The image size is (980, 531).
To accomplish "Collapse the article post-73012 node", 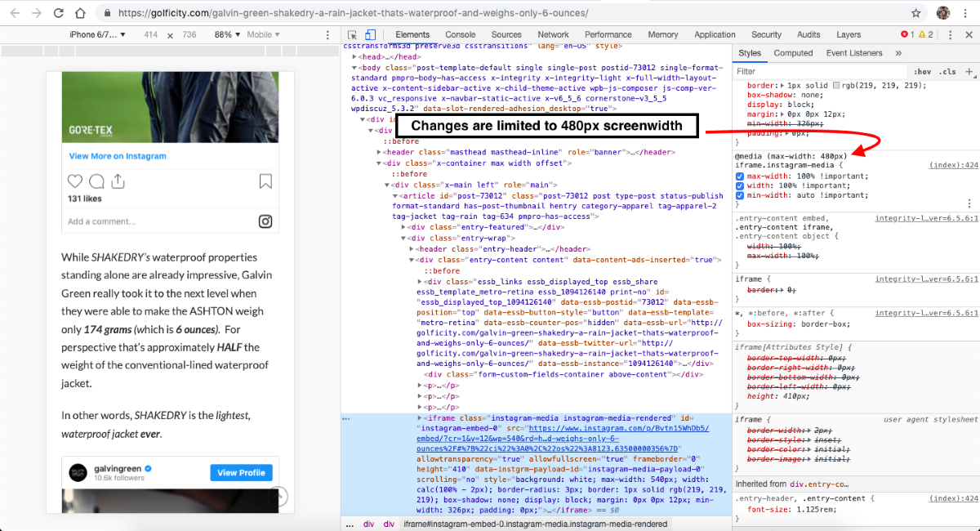I will [x=395, y=196].
